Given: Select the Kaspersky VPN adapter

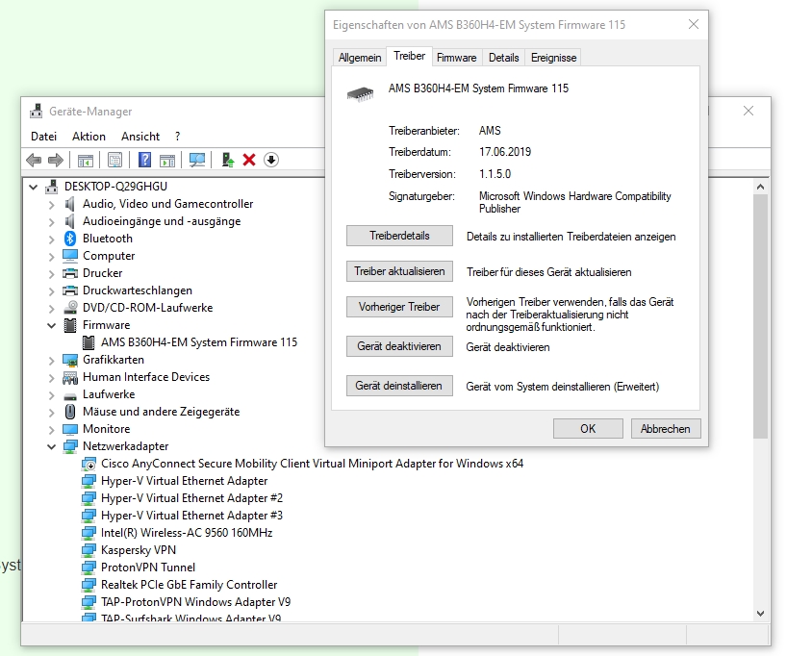Looking at the screenshot, I should [x=139, y=550].
